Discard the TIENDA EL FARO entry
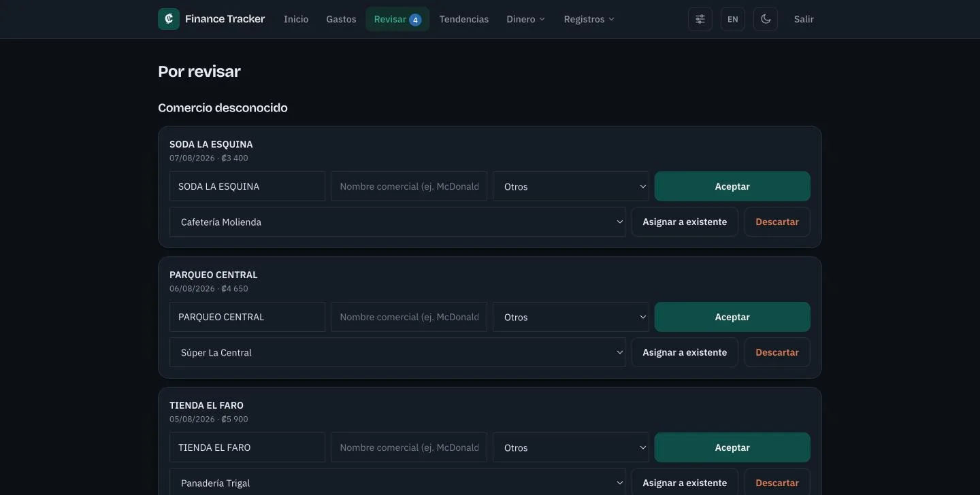This screenshot has height=495, width=980. coord(777,482)
